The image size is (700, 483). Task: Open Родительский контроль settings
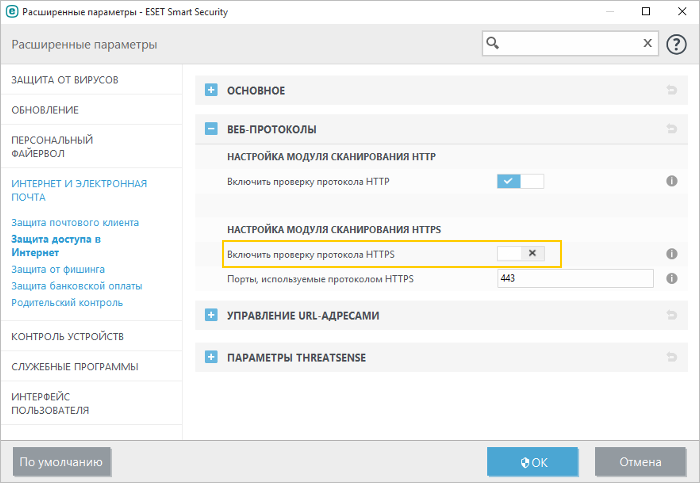(67, 302)
